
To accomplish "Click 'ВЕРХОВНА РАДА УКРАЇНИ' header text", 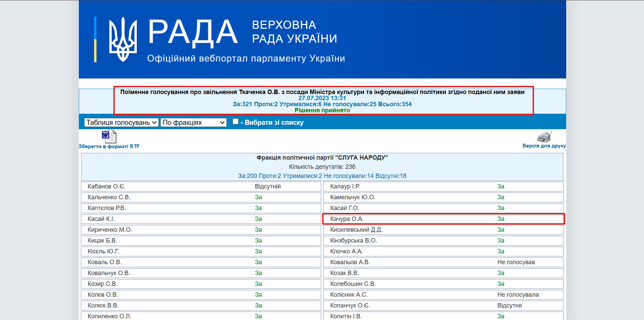I will click(x=294, y=32).
